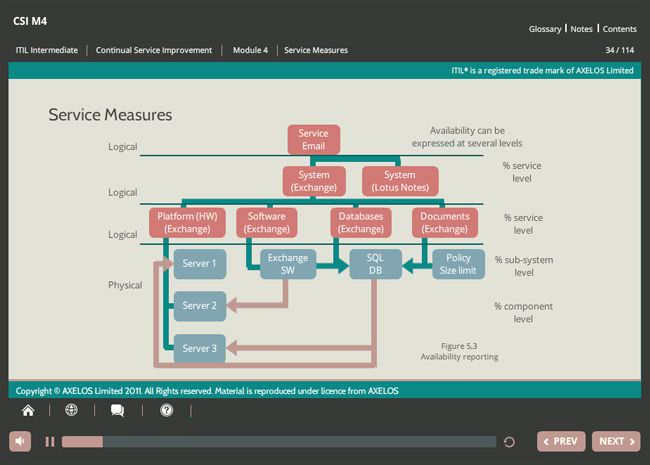Open the help question mark icon

coord(167,410)
